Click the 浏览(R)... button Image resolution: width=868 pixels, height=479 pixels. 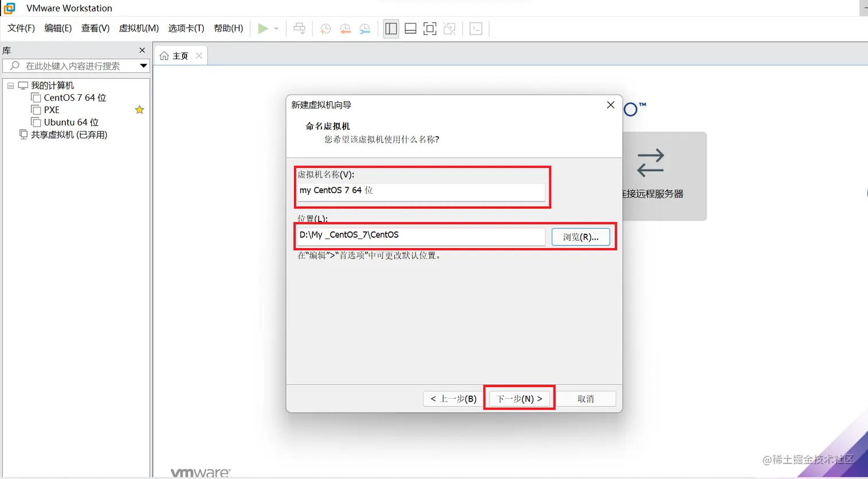coord(581,237)
